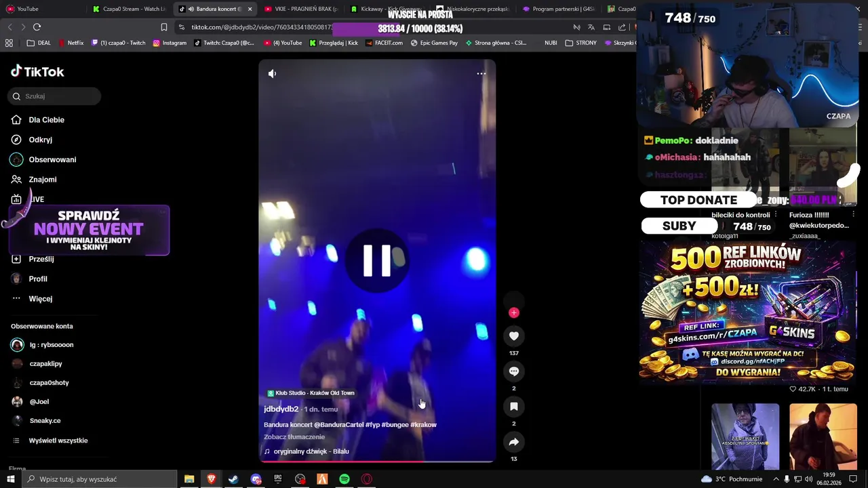Go back in the browser
This screenshot has height=488, width=868.
tap(9, 27)
